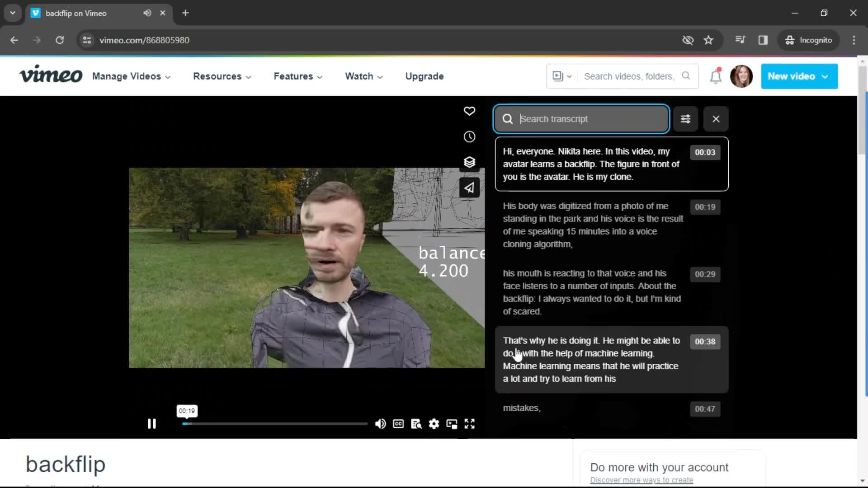Toggle picture-in-picture mode icon
This screenshot has width=868, height=488.
pyautogui.click(x=452, y=424)
